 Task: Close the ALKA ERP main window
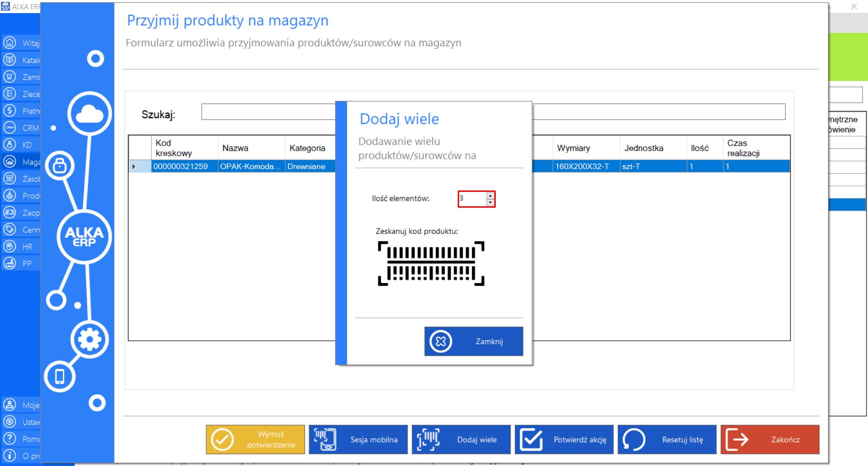(854, 6)
